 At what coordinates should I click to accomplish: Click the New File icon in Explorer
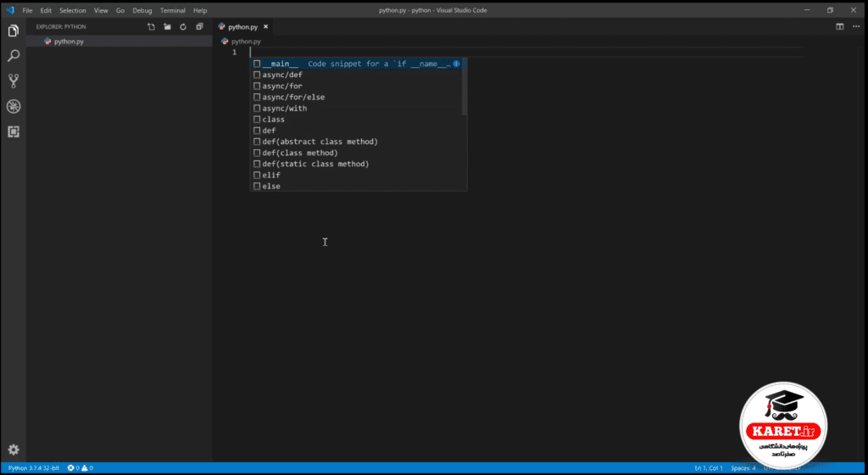click(x=151, y=26)
